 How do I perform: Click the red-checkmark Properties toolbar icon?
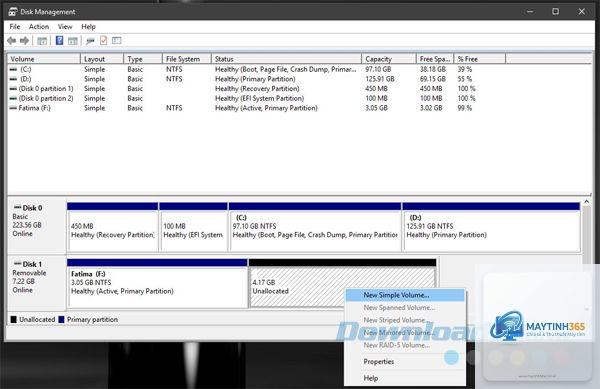[103, 40]
